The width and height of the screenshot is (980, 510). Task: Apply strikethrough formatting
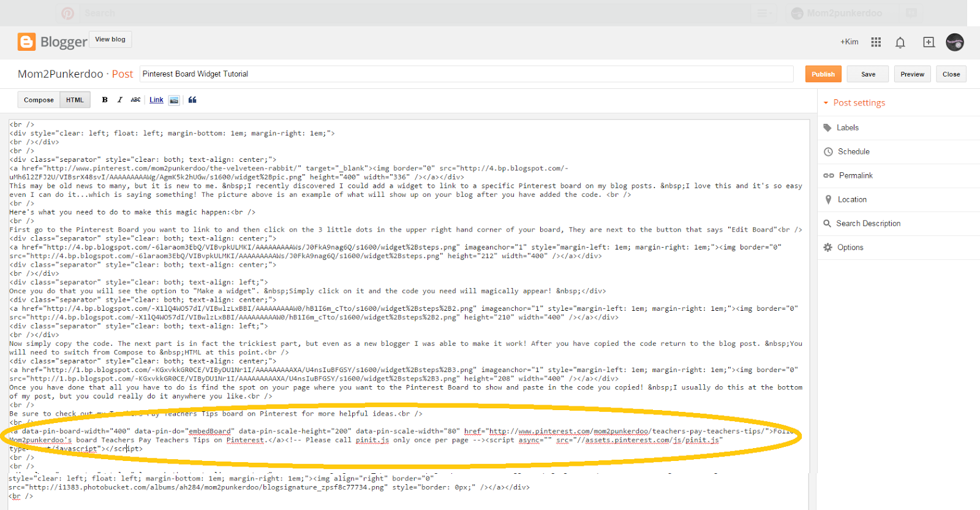pyautogui.click(x=135, y=100)
